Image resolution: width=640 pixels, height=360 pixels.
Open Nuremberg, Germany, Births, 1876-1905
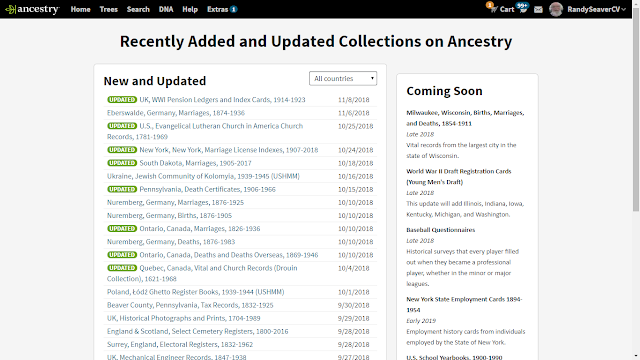click(x=169, y=215)
